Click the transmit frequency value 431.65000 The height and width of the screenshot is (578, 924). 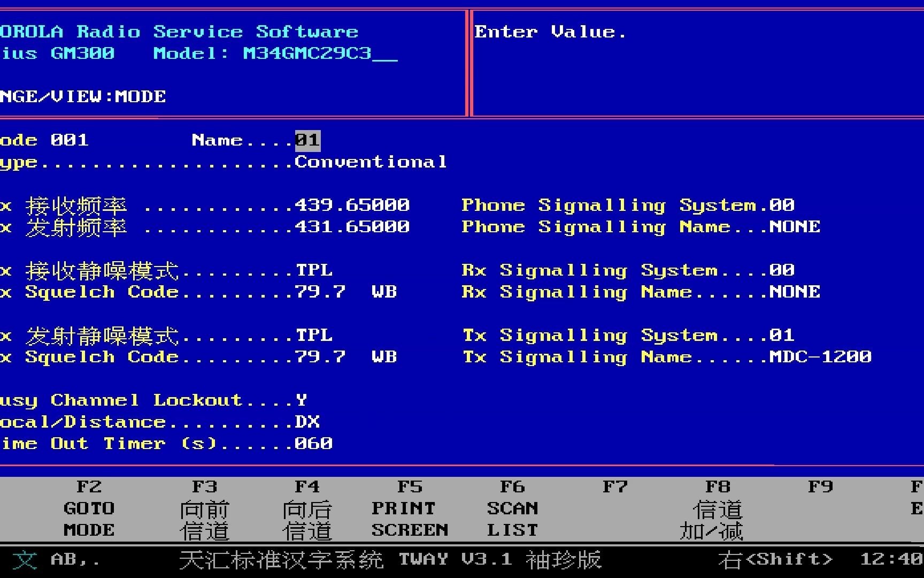tap(352, 226)
